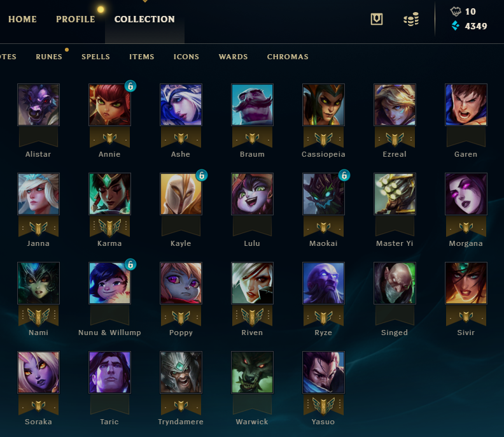Click Kayle's level 6 mastery badge
This screenshot has width=504, height=437.
[x=202, y=175]
